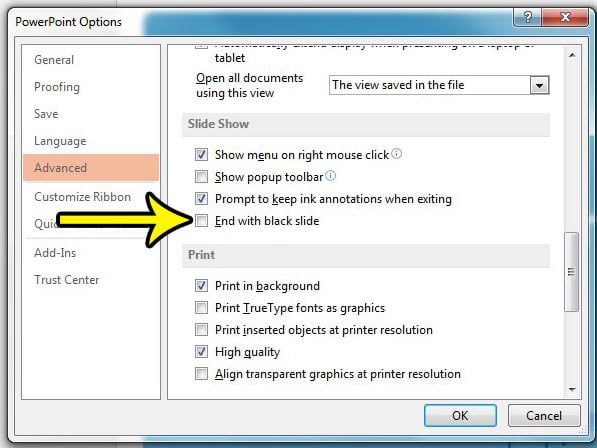
Task: Open the Proofing category
Action: pyautogui.click(x=57, y=87)
